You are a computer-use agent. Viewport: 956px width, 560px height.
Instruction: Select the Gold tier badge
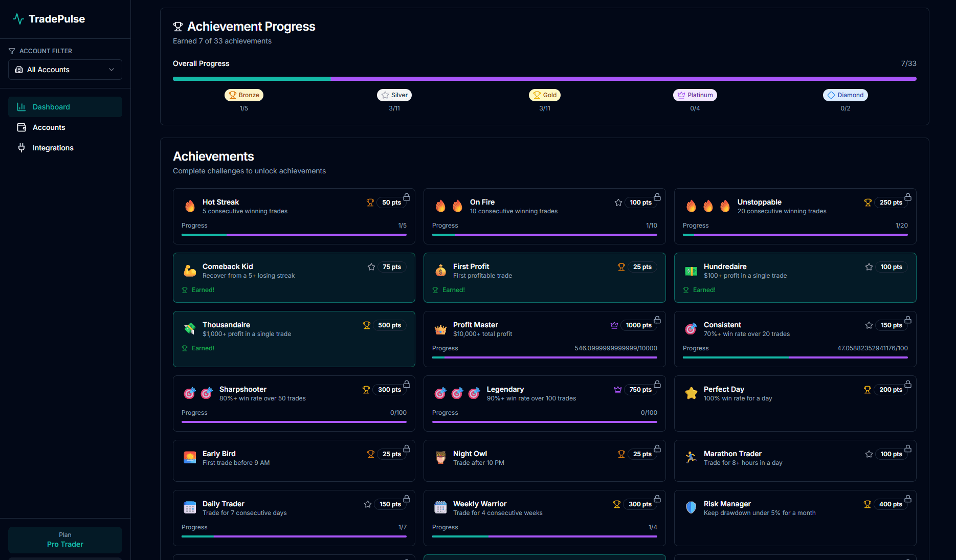[x=545, y=95]
